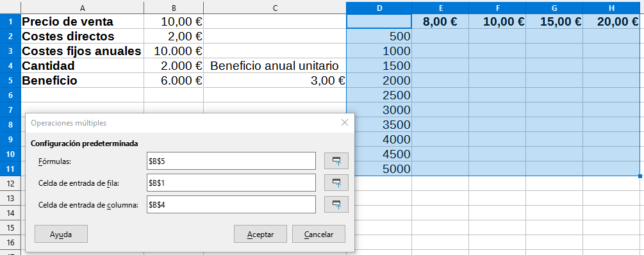Click empty active cell D1
644x255 pixels.
(x=379, y=21)
